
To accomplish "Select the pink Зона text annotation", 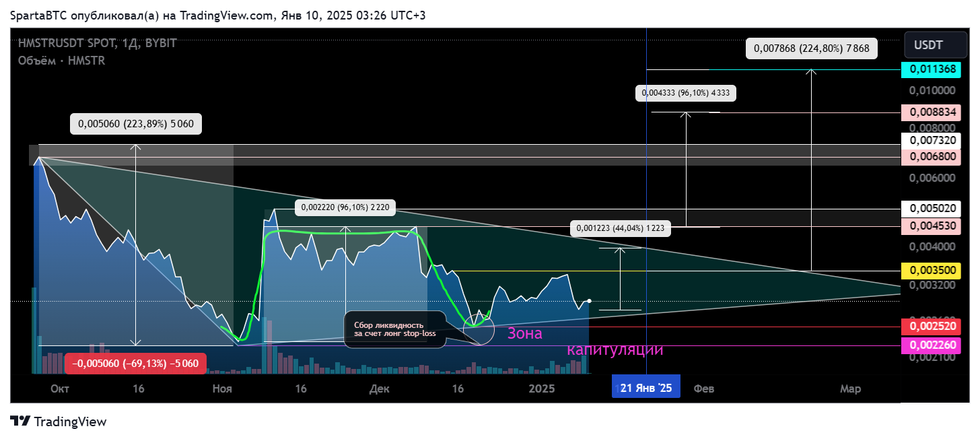I will 525,333.
